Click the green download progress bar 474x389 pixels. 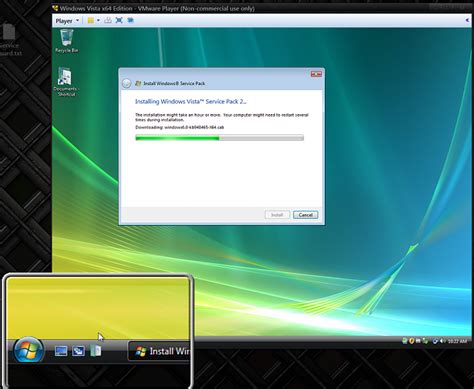coord(219,138)
